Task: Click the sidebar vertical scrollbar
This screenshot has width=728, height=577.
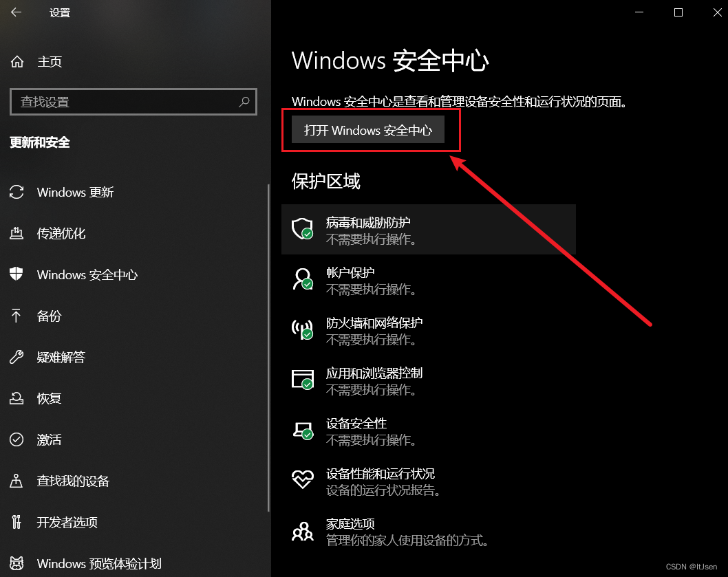Action: coord(268,348)
